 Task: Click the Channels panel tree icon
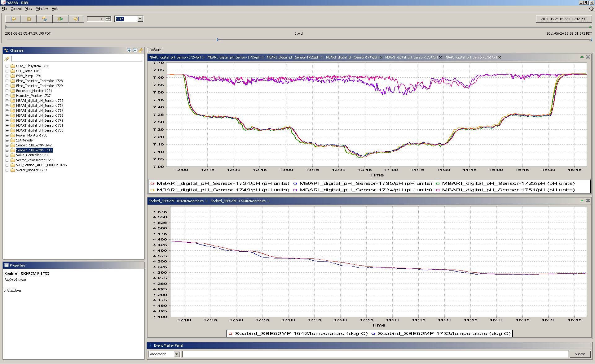point(7,50)
